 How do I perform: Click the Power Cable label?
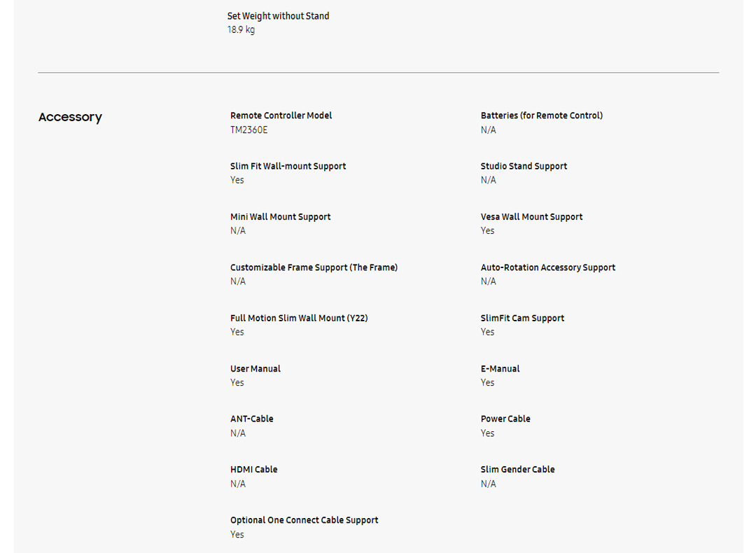505,419
